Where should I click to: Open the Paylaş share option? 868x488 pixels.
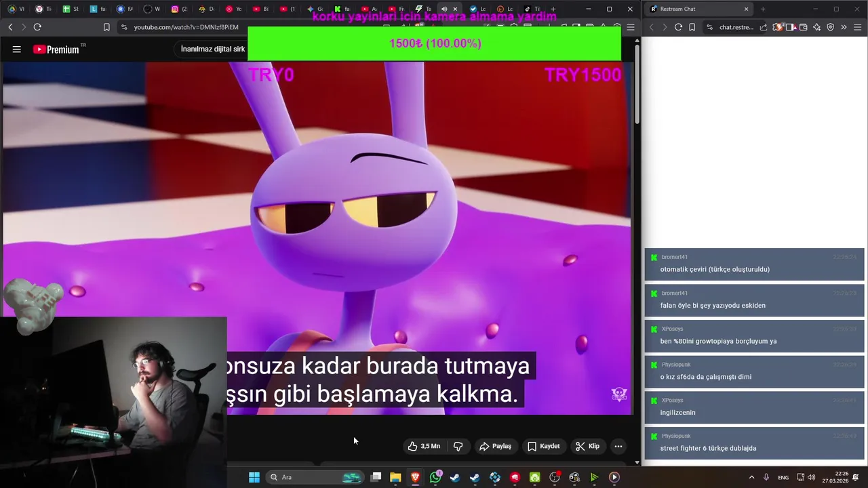[495, 446]
